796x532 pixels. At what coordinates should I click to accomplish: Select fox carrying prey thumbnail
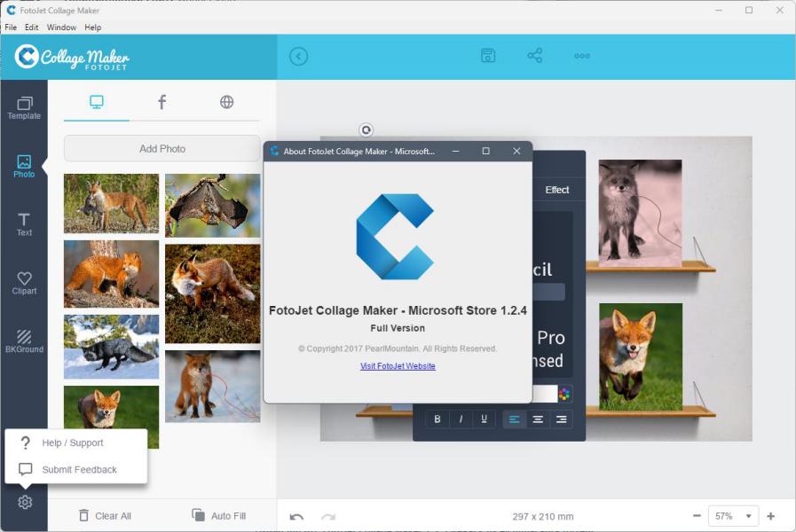click(x=111, y=203)
